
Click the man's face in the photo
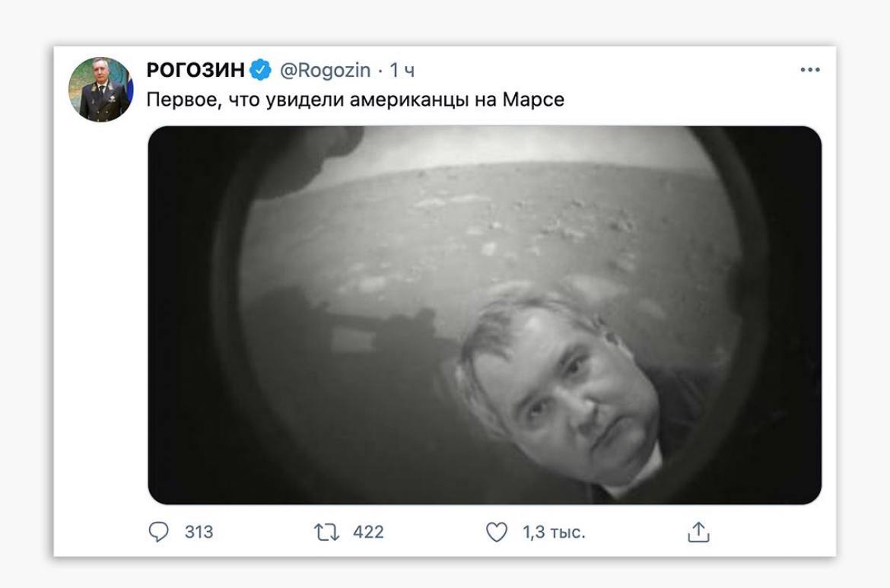click(562, 392)
